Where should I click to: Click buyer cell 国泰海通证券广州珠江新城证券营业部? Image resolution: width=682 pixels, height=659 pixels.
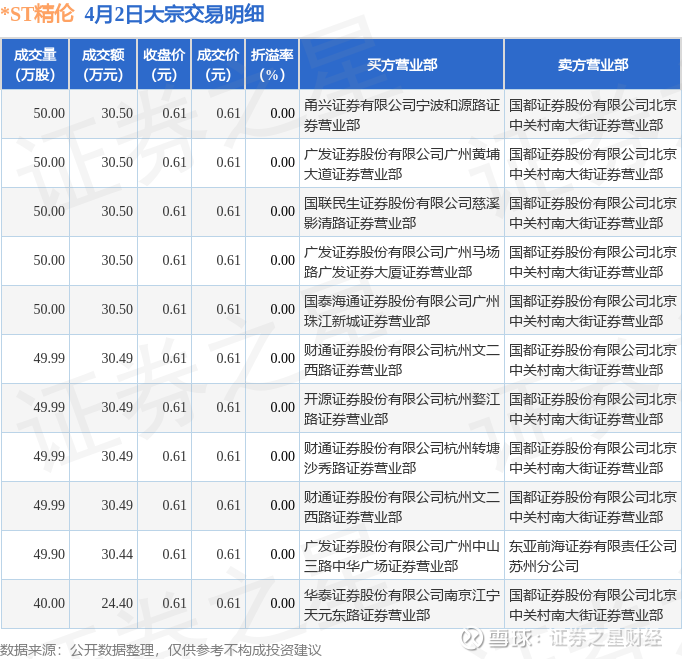401,311
